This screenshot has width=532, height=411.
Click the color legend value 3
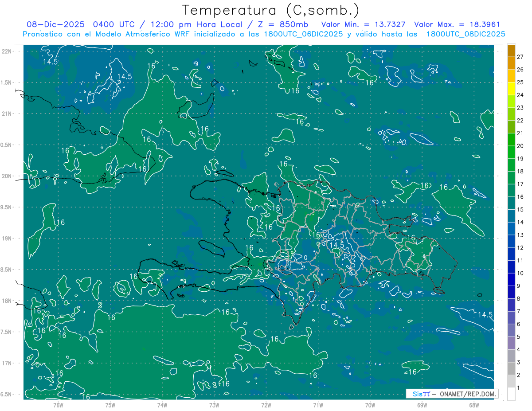[519, 362]
